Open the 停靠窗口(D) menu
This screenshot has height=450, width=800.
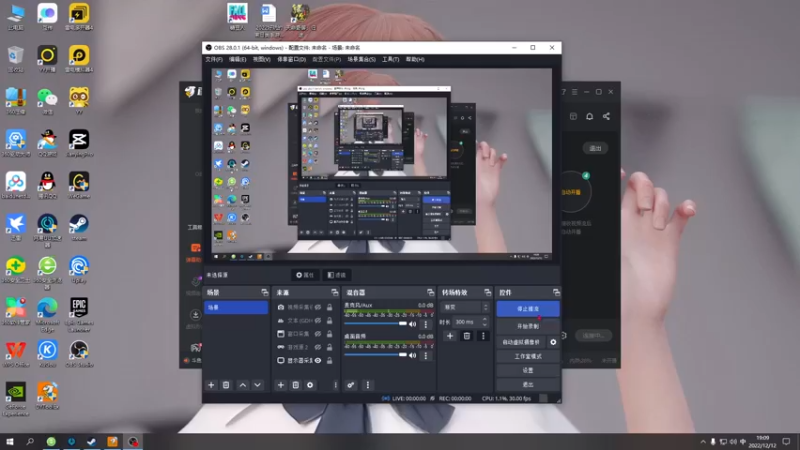tap(291, 60)
